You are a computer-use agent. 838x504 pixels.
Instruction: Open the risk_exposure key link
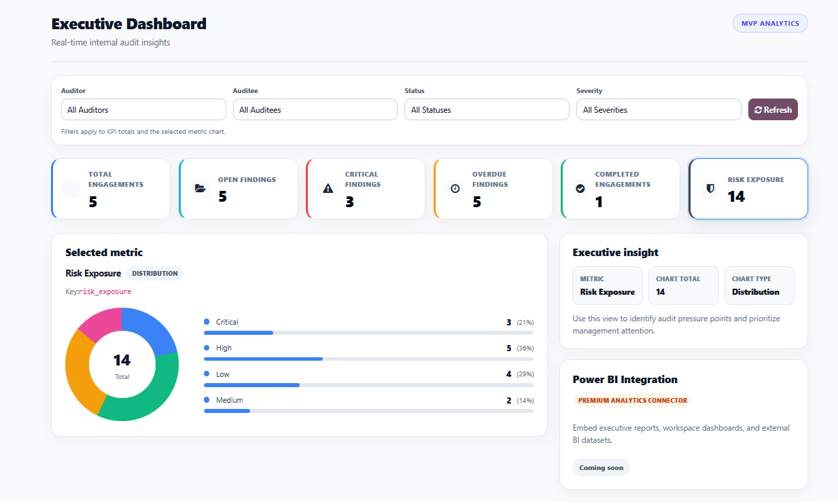tap(106, 290)
